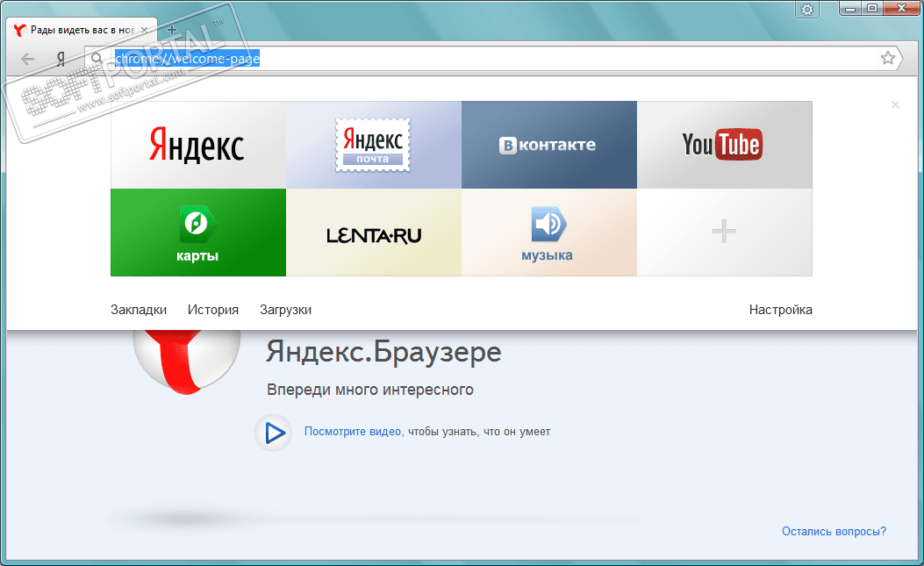Click the magnifier icon in the address bar
Screen dimensions: 924x566
coord(97,59)
